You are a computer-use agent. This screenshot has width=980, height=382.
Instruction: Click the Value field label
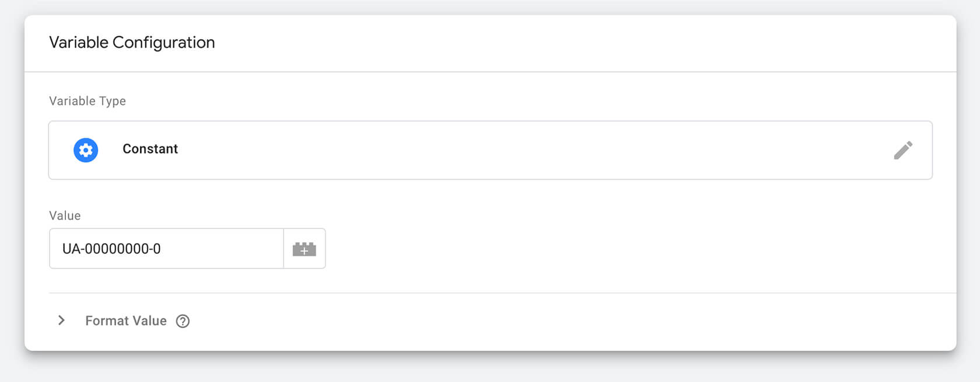64,216
